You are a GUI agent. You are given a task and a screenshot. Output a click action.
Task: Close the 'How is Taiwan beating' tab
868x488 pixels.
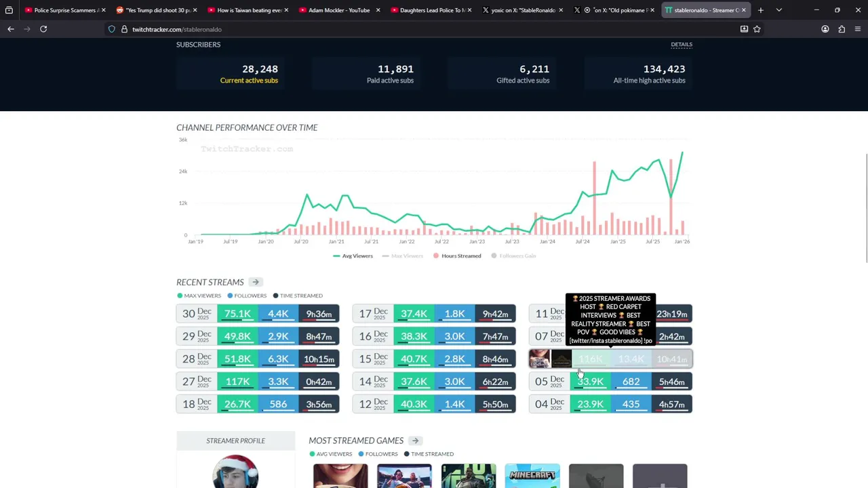point(286,10)
